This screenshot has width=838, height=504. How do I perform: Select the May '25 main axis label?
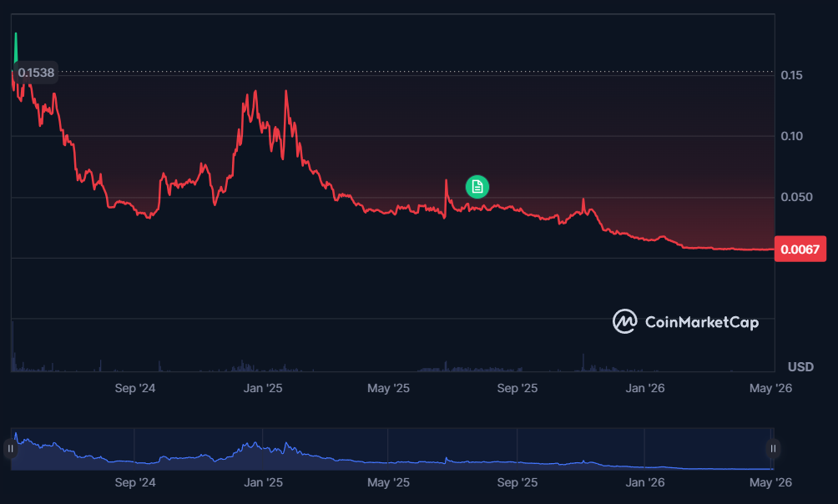389,388
